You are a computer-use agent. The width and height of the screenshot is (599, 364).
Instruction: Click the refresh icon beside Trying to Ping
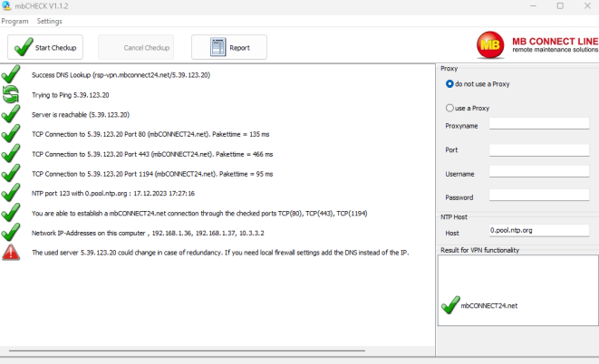pos(11,94)
